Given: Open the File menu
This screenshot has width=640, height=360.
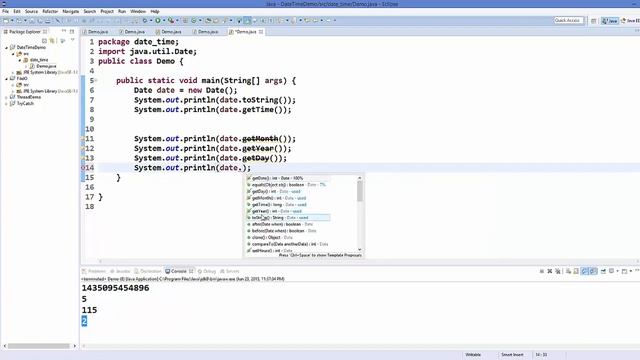Looking at the screenshot, I should 5,11.
